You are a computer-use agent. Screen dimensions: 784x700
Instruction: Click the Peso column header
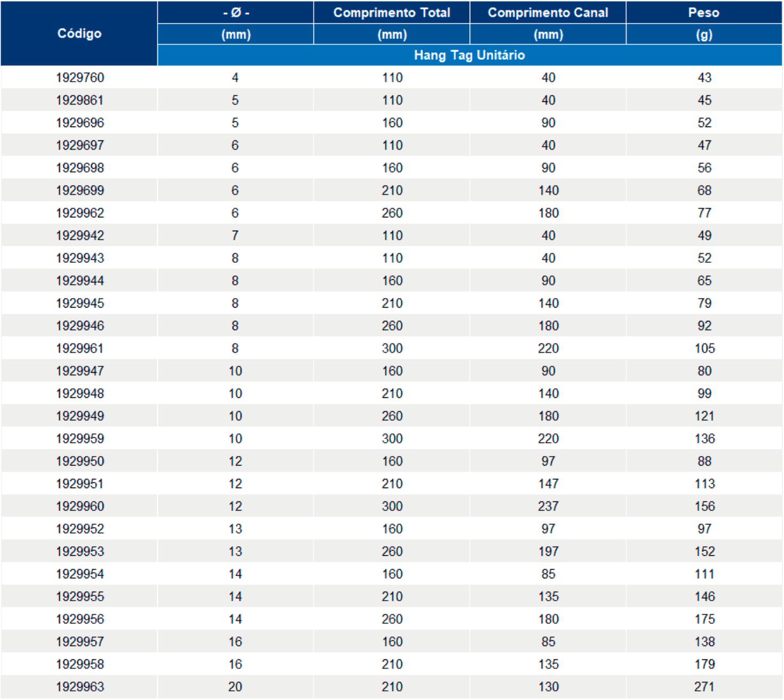point(703,13)
